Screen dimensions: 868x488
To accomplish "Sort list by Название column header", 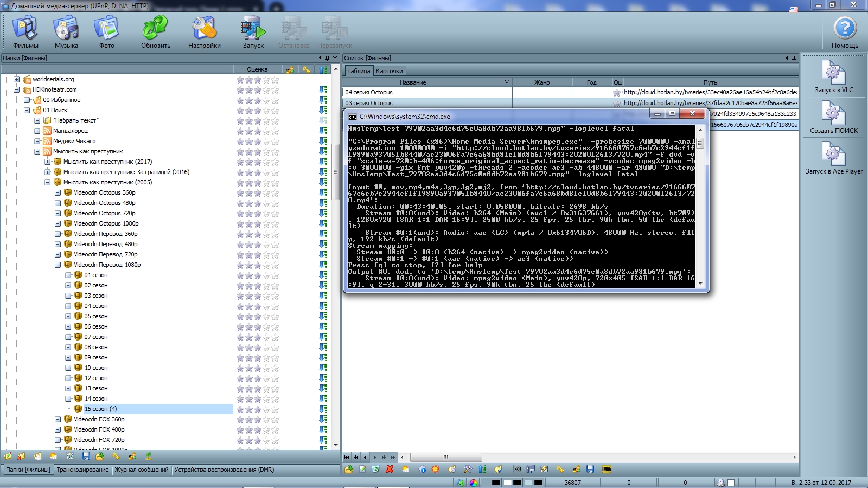I will [x=413, y=82].
